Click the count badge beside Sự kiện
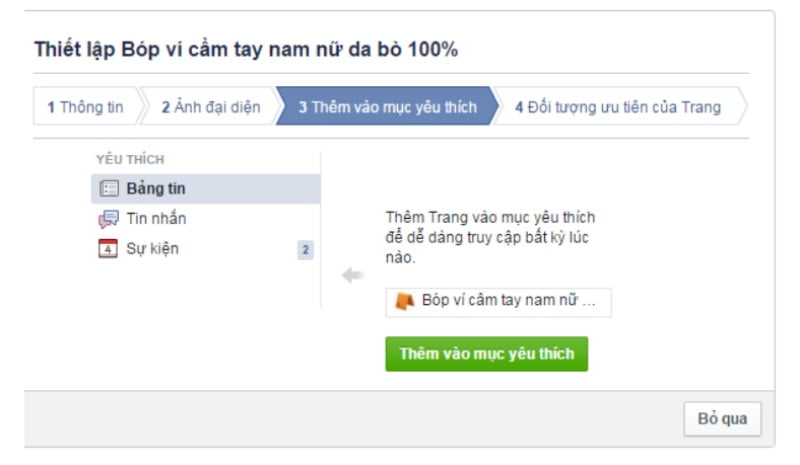 [305, 250]
